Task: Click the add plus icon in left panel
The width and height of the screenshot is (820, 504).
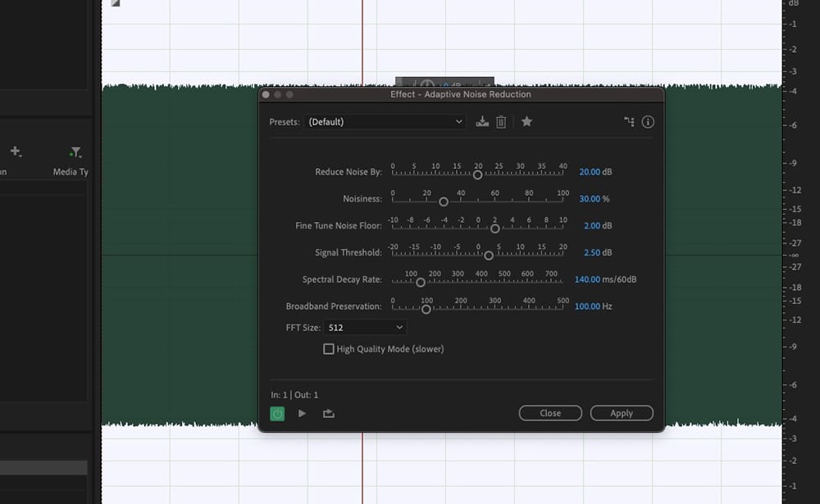Action: coord(16,152)
